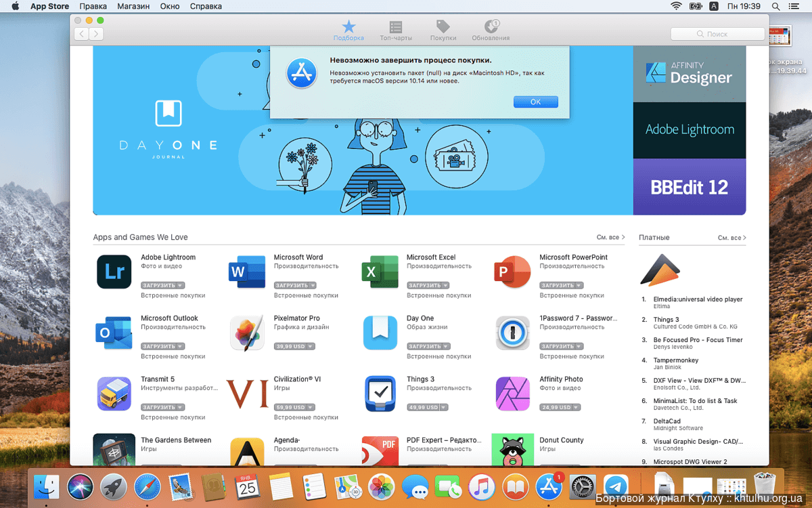Open the Окно menu
This screenshot has height=508, width=812.
[x=170, y=6]
